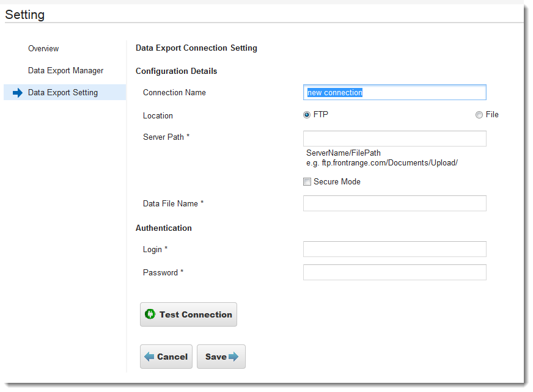Image resolution: width=533 pixels, height=392 pixels.
Task: Click the blue arrow beside Data Export Setting
Action: point(17,92)
